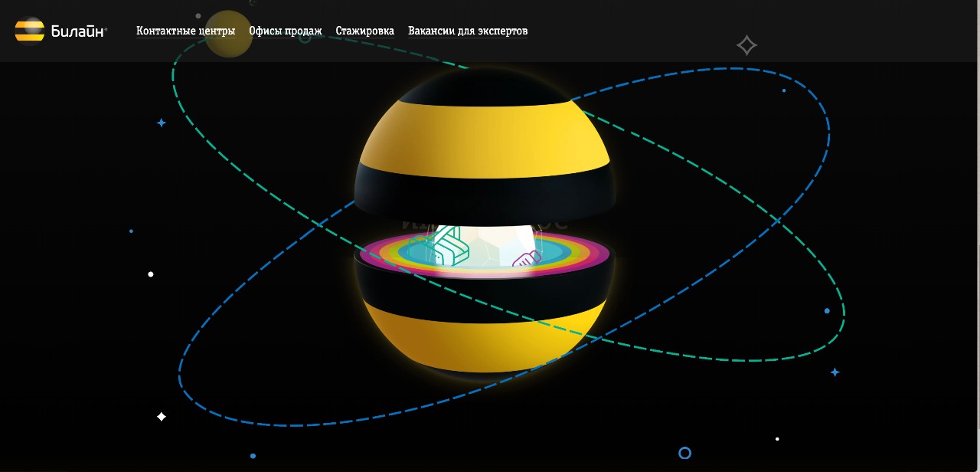Image resolution: width=980 pixels, height=472 pixels.
Task: Go to Офисы продаж section
Action: click(x=286, y=31)
